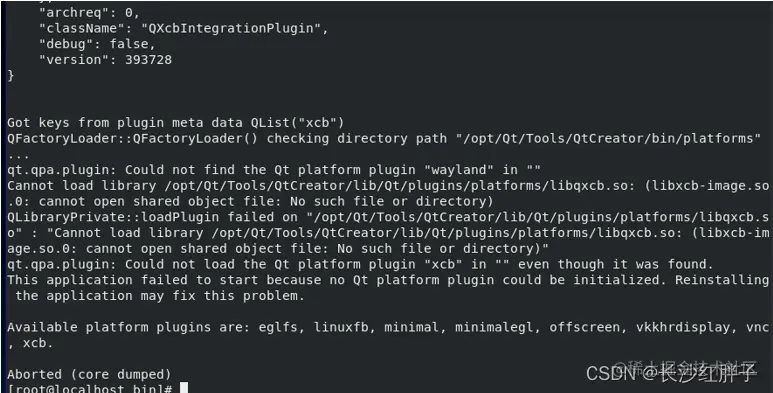Click the version number 393728
Viewport: 773px width, 393px height.
(x=148, y=60)
